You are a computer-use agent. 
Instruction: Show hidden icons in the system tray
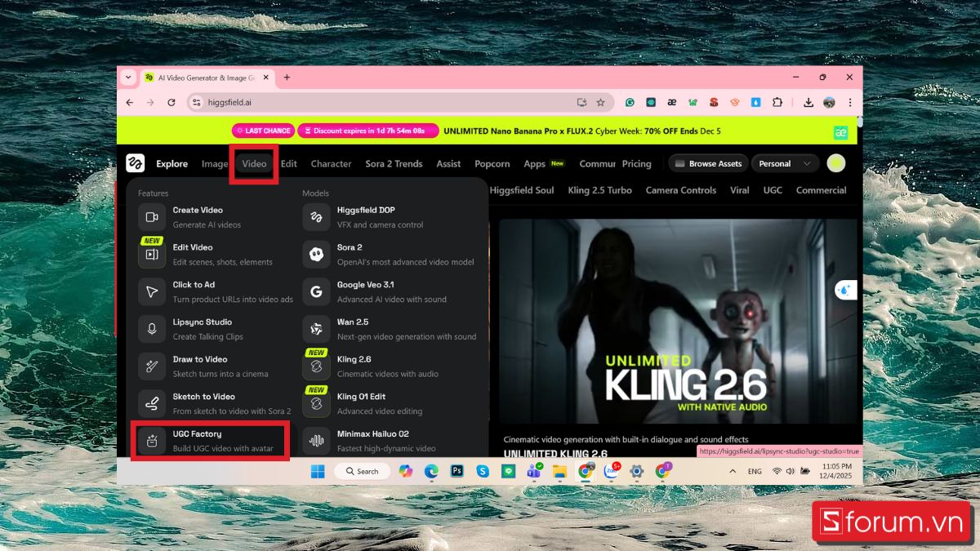click(733, 471)
